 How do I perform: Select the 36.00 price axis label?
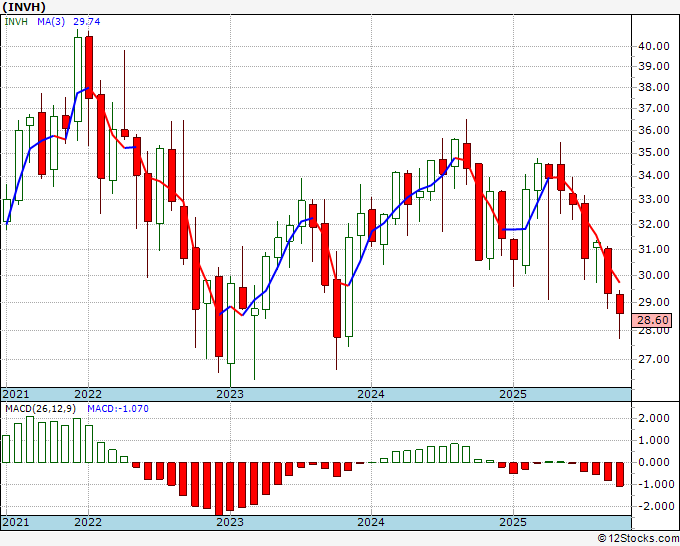pyautogui.click(x=654, y=130)
